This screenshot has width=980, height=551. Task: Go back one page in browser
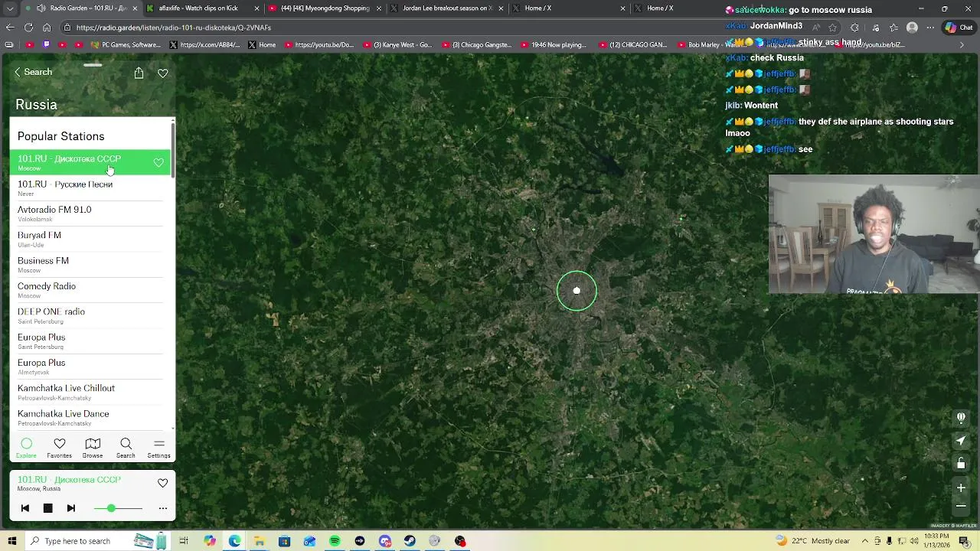pos(10,28)
